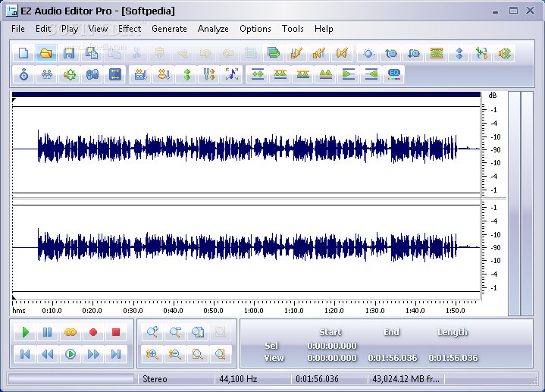Image resolution: width=545 pixels, height=392 pixels.
Task: Jump to end with the skip-forward button
Action: coord(116,354)
